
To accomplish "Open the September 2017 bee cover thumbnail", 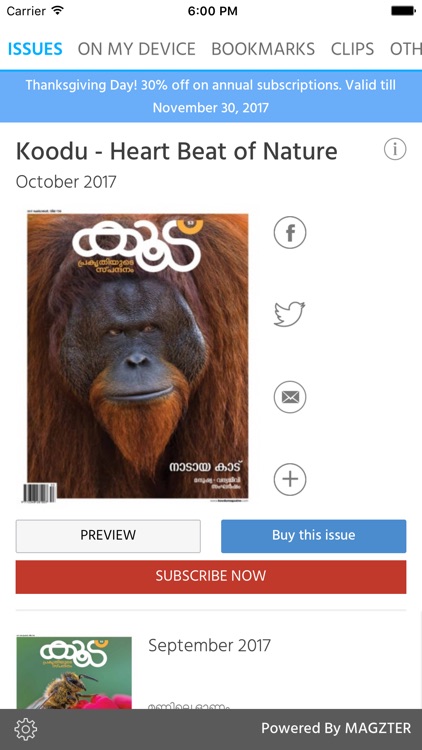I will pos(74,672).
